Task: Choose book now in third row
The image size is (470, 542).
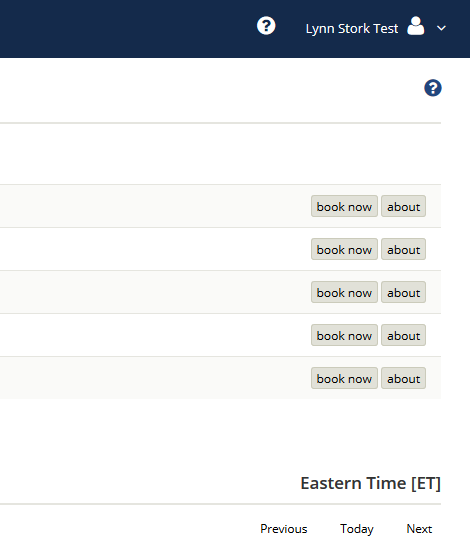Action: click(344, 292)
